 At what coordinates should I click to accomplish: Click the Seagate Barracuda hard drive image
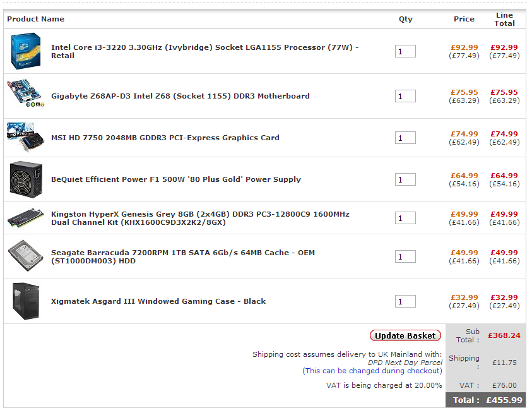(x=26, y=256)
